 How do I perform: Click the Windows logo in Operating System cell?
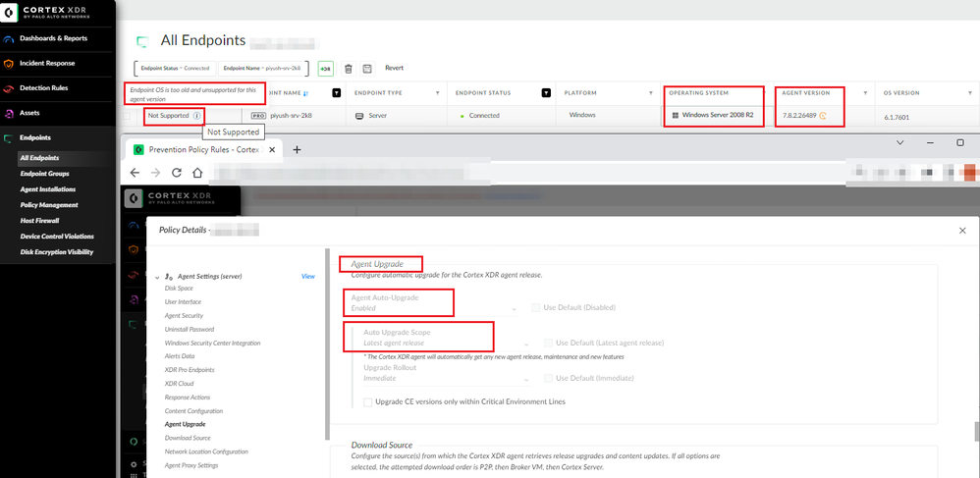676,115
